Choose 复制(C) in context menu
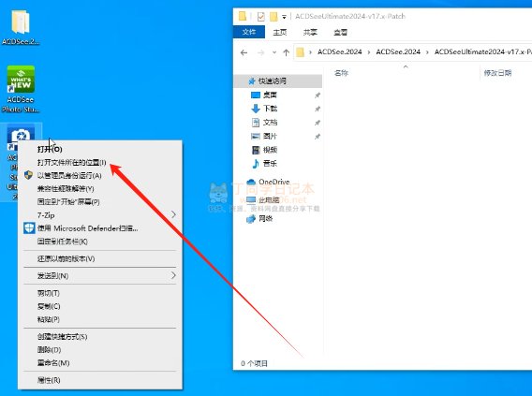This screenshot has width=532, height=396. [100, 306]
